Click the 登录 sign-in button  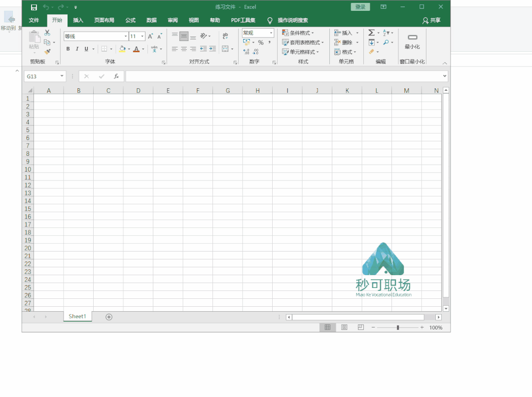pos(360,7)
